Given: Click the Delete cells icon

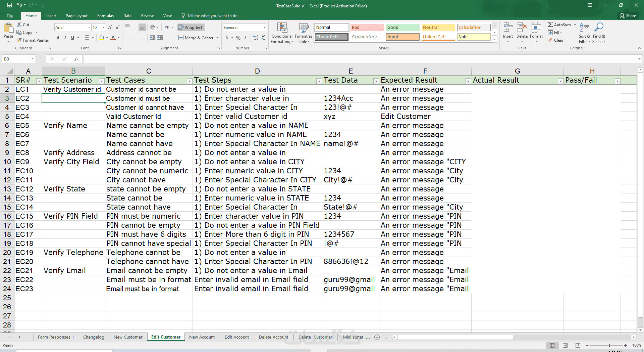Looking at the screenshot, I should [522, 28].
